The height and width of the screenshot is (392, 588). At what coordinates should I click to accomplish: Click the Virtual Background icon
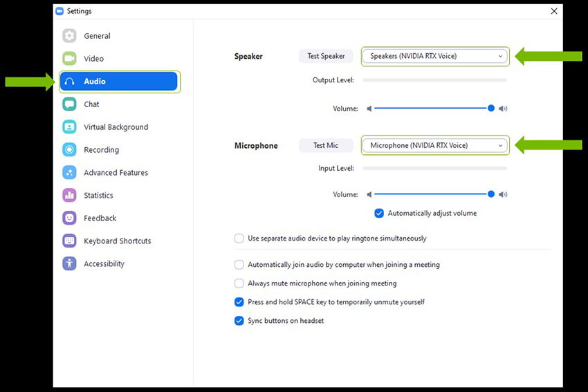click(x=69, y=127)
